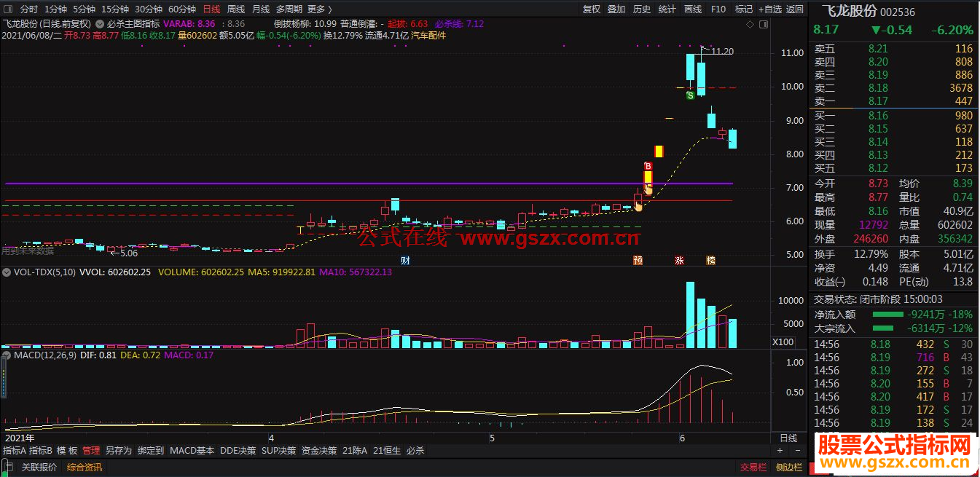Click the 5.06 low price label
Image resolution: width=980 pixels, height=477 pixels.
click(x=129, y=253)
